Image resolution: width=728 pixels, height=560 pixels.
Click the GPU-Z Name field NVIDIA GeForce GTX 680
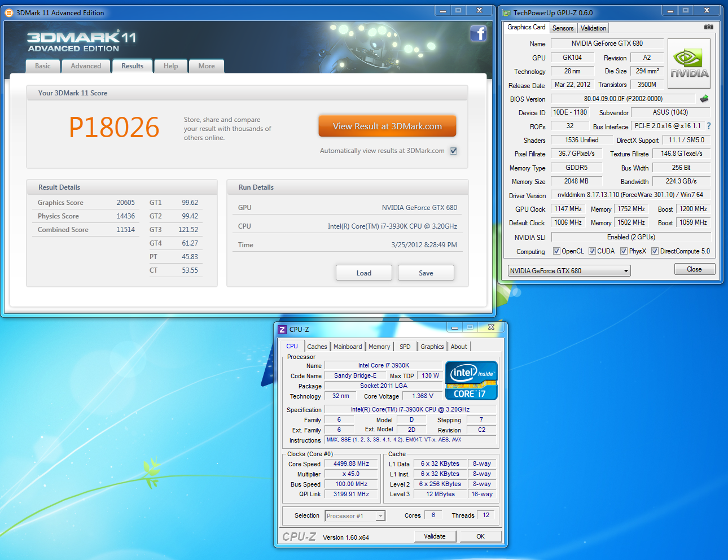tap(607, 43)
